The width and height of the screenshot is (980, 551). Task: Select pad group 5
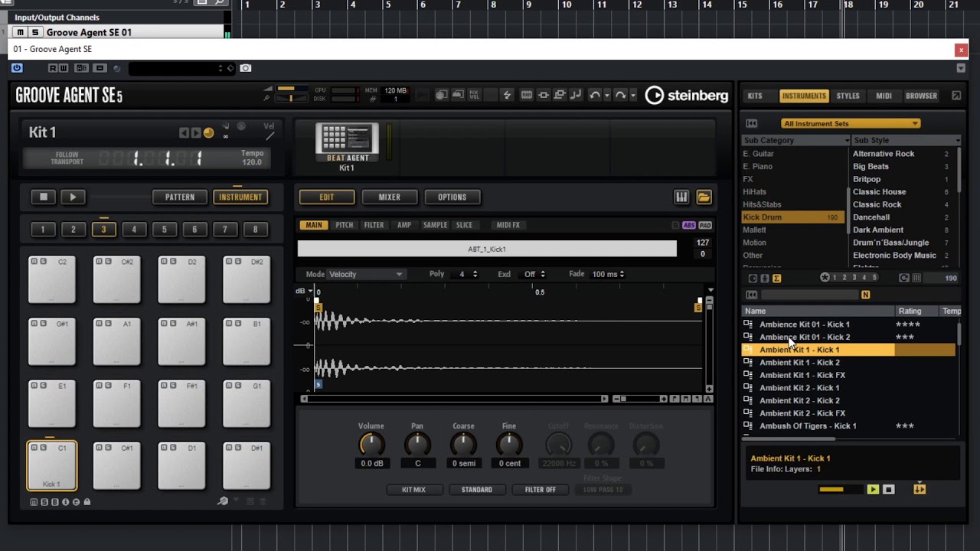[x=164, y=229]
